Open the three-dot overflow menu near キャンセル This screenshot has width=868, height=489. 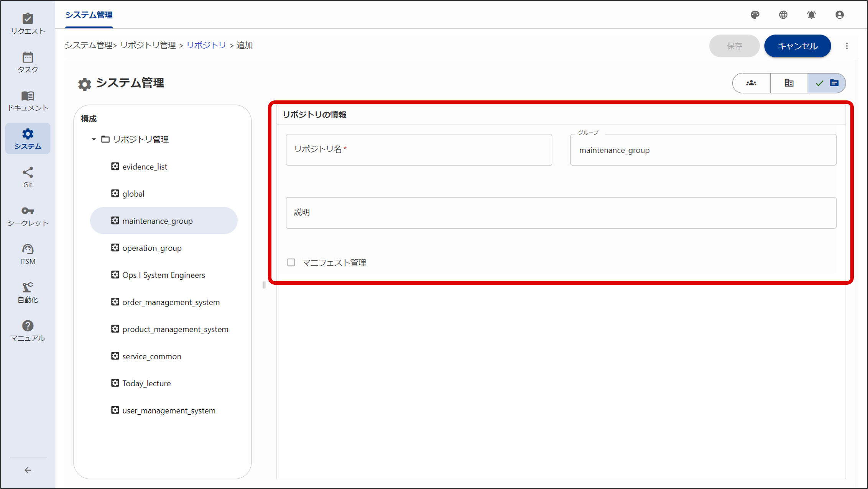[x=847, y=46]
